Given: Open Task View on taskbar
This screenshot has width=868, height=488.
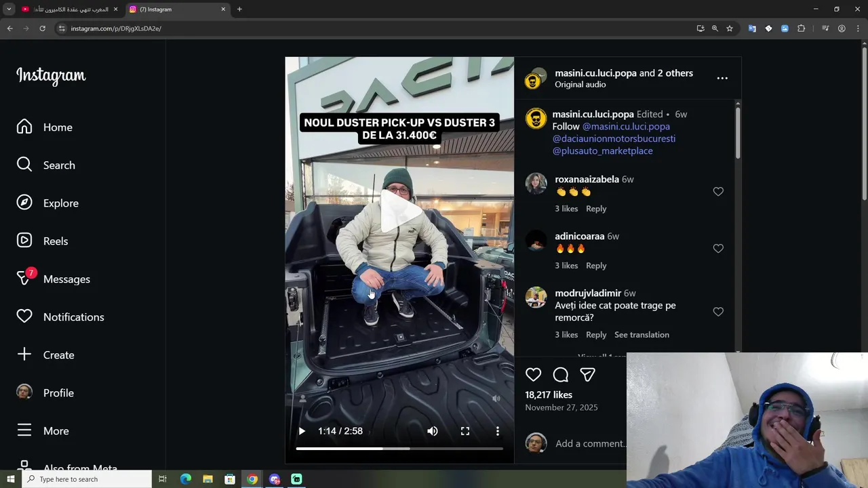Looking at the screenshot, I should pyautogui.click(x=163, y=479).
